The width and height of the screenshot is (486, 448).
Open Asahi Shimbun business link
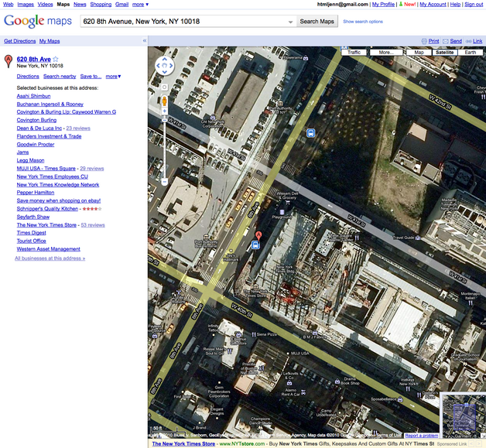pyautogui.click(x=33, y=96)
